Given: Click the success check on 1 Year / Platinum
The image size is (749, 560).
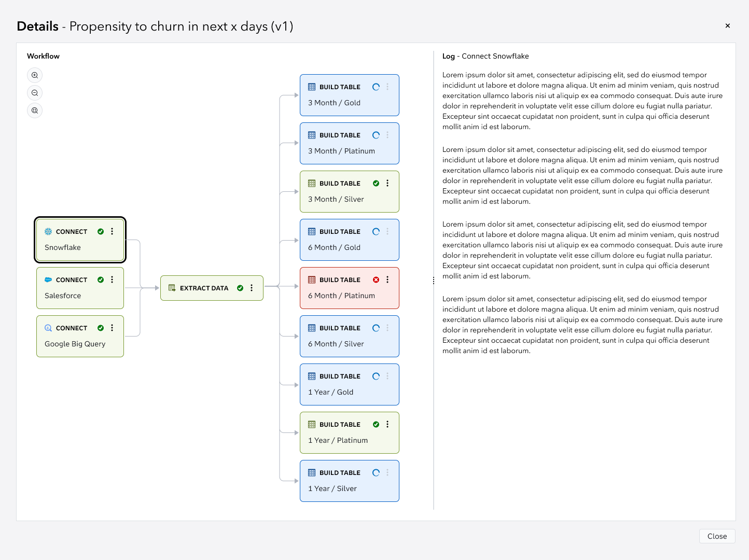Looking at the screenshot, I should [x=376, y=424].
